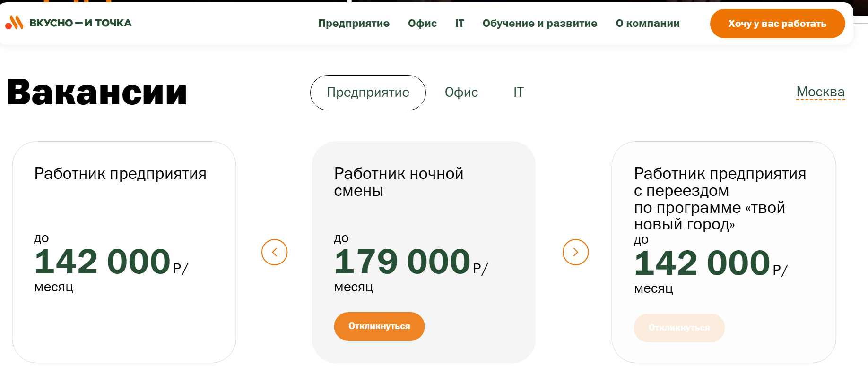This screenshot has height=373, width=868.
Task: Click Отликнуться on the night shift card
Action: [379, 326]
